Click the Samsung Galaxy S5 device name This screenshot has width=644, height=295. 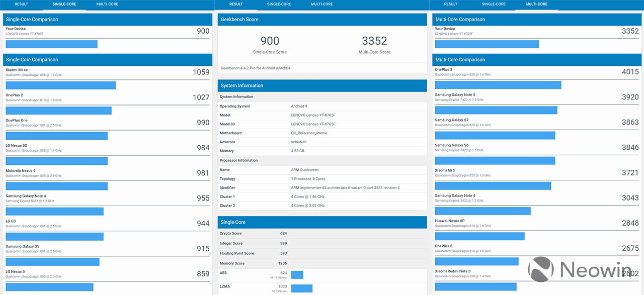(22, 246)
